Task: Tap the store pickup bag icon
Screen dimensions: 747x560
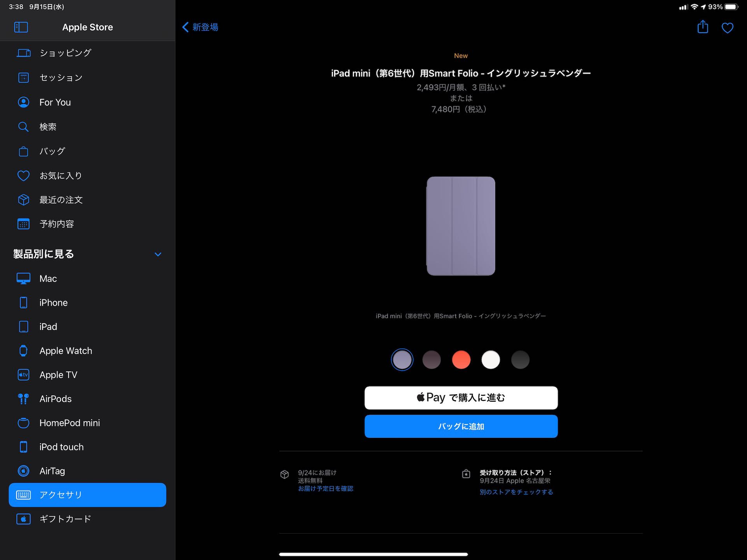Action: pyautogui.click(x=466, y=474)
